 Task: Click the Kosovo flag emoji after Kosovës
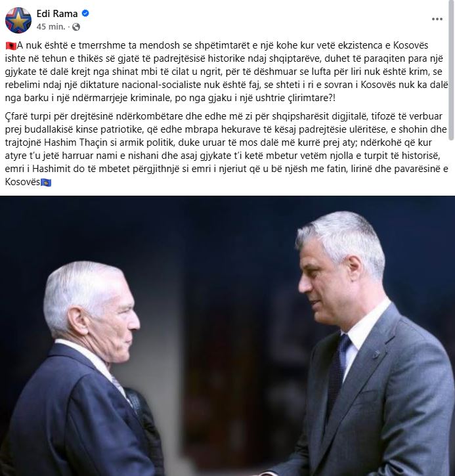point(46,183)
